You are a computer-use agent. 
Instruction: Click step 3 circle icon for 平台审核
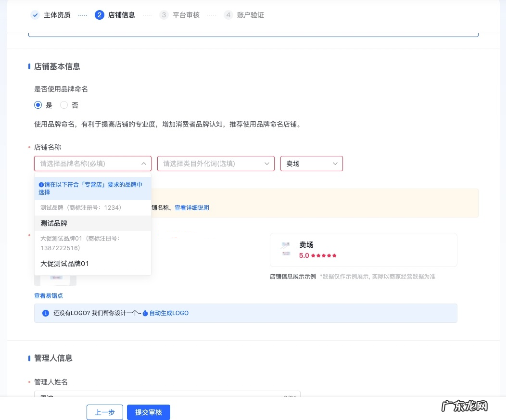point(164,15)
